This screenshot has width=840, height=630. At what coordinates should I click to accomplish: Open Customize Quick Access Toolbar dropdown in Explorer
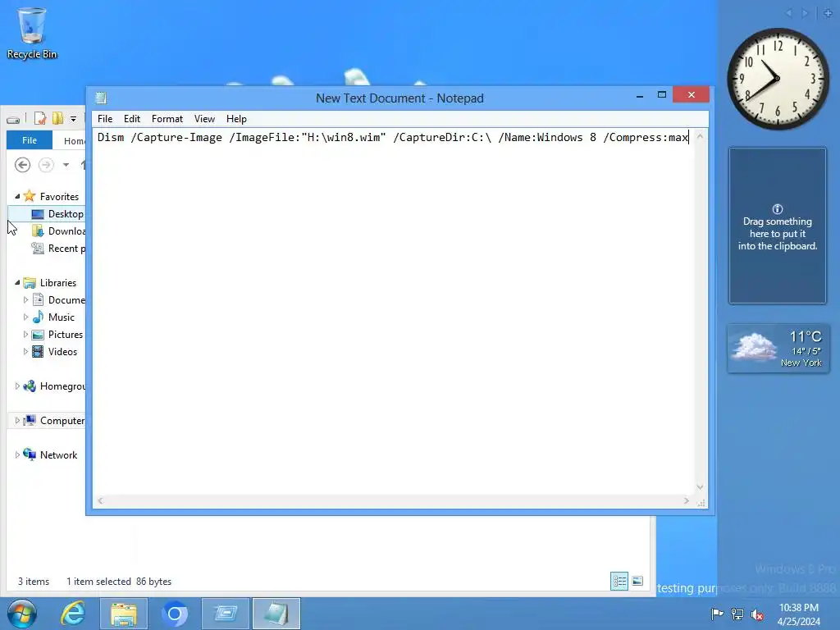coord(73,119)
